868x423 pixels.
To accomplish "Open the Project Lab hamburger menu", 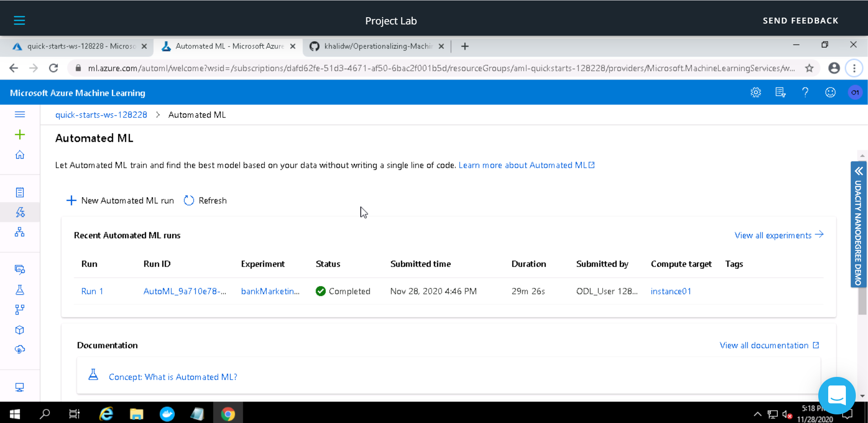I will coord(19,20).
